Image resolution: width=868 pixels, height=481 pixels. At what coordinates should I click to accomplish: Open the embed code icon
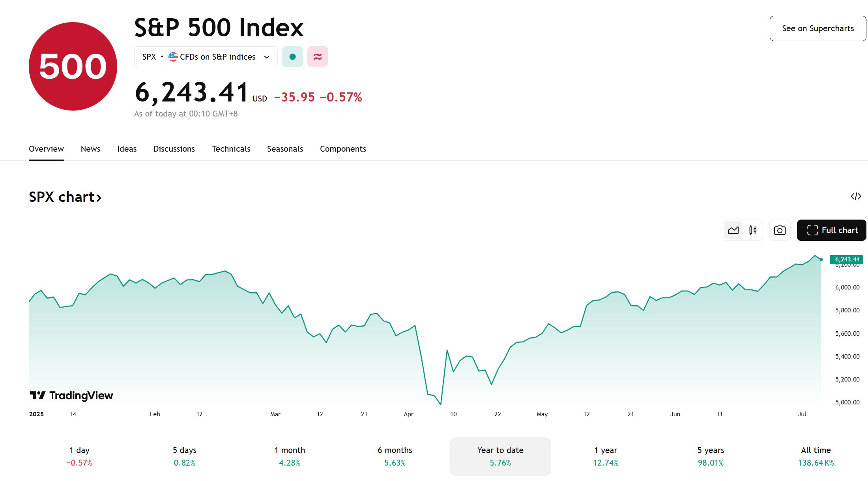(x=856, y=196)
